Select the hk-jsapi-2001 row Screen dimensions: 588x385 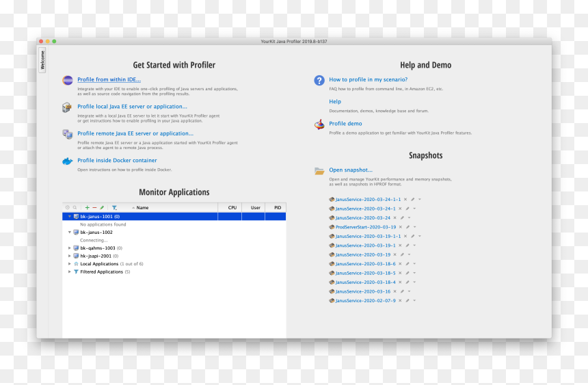click(174, 256)
